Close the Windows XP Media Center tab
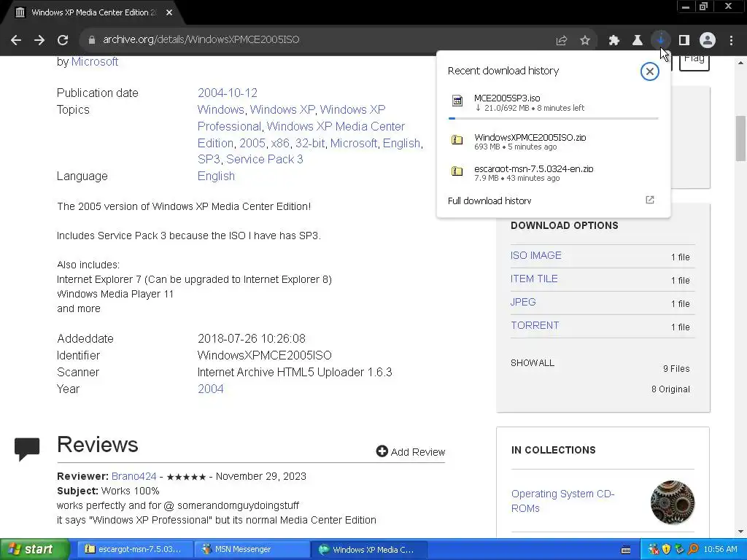 coord(169,12)
